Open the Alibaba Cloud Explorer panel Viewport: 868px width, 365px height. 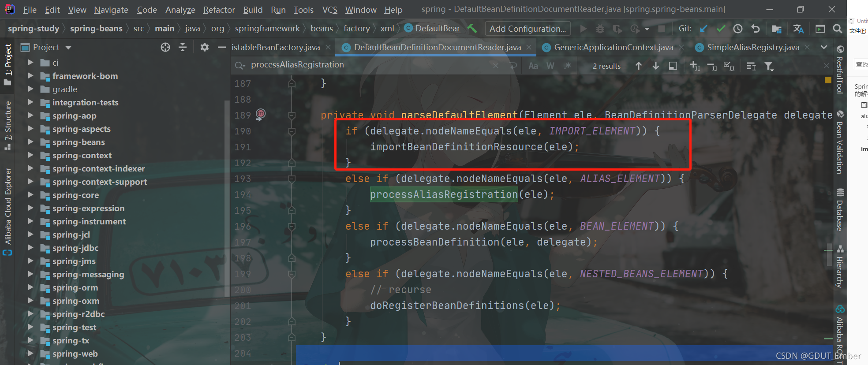coord(7,212)
